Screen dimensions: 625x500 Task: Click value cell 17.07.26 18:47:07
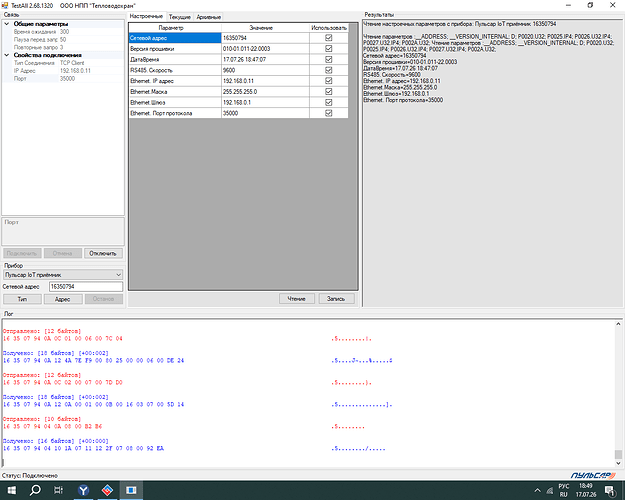click(265, 59)
